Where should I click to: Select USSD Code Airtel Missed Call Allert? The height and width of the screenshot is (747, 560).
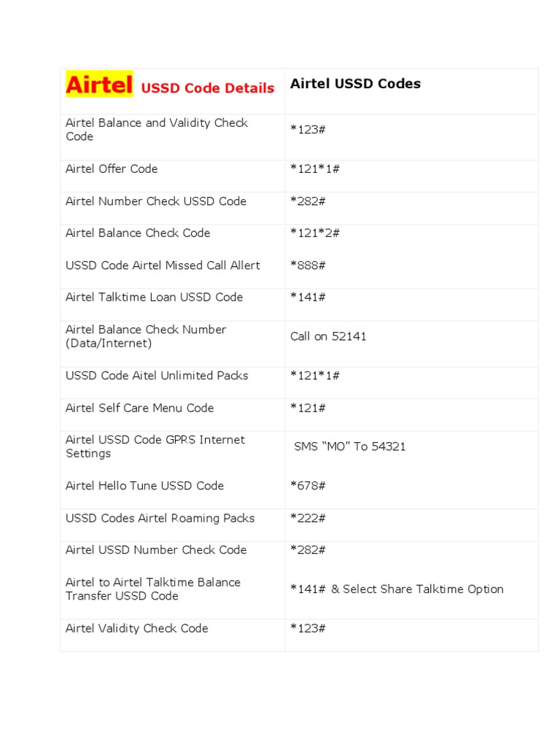click(163, 266)
